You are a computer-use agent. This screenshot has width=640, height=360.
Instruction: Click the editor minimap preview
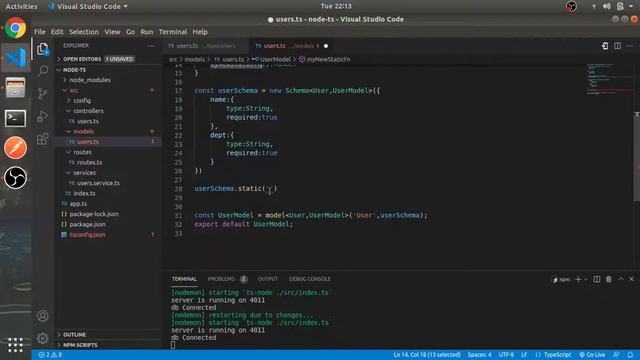[x=610, y=80]
